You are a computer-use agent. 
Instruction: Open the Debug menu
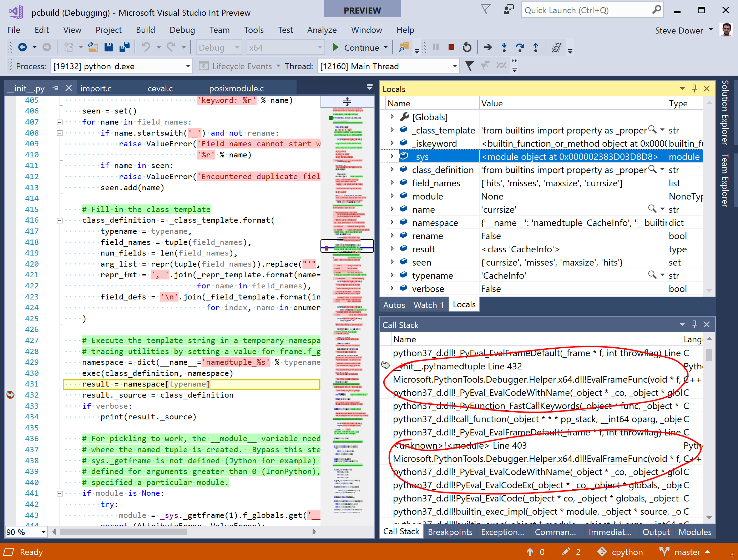pos(182,30)
